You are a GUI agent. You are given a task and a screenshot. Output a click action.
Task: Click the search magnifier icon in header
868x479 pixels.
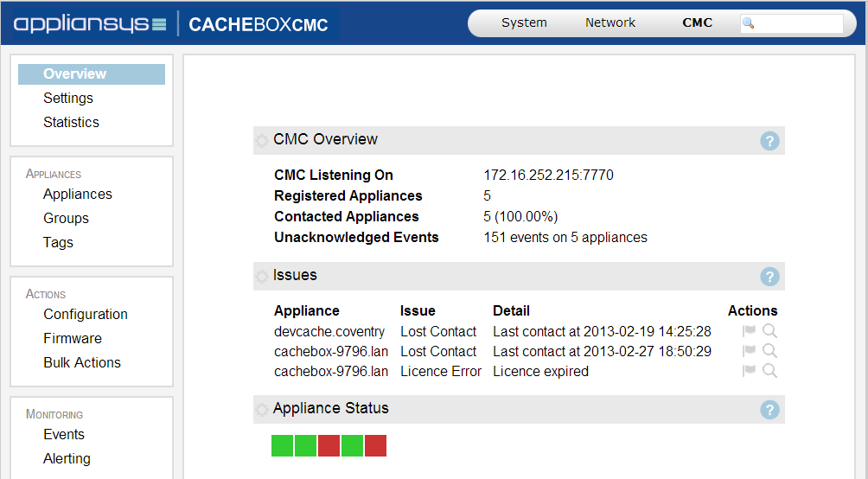pyautogui.click(x=748, y=23)
